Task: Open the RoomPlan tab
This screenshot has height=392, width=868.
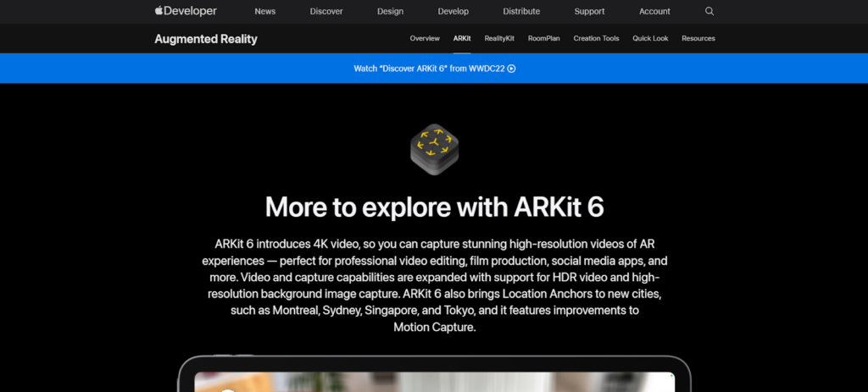Action: [x=543, y=39]
